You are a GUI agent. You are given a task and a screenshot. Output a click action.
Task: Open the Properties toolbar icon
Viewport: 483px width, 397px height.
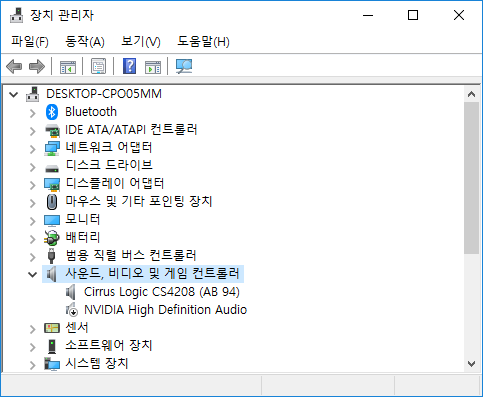pyautogui.click(x=99, y=66)
